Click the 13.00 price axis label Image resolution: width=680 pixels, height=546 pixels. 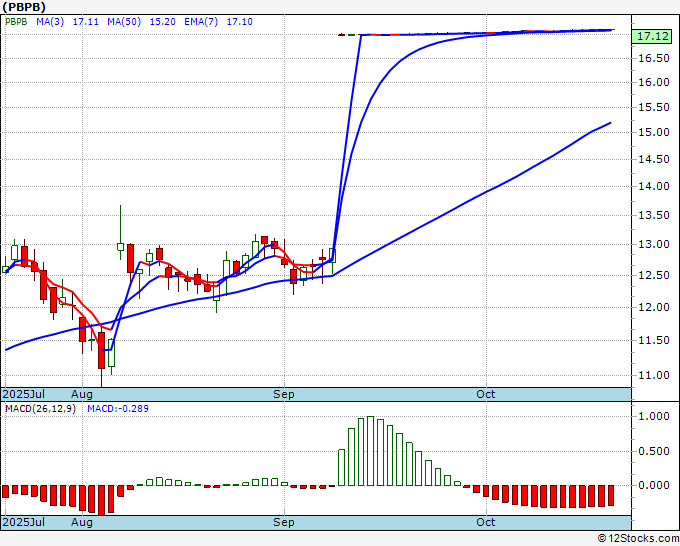tap(654, 245)
